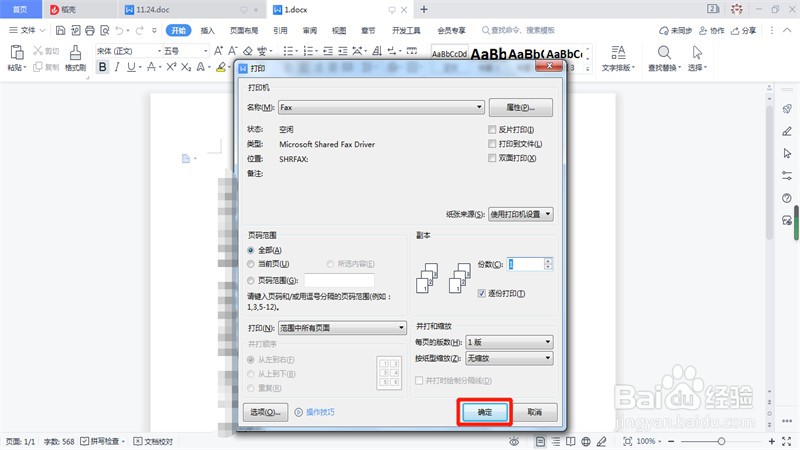Screen dimensions: 800x450
Task: Click the 确定 (OK) button
Action: coord(485,412)
